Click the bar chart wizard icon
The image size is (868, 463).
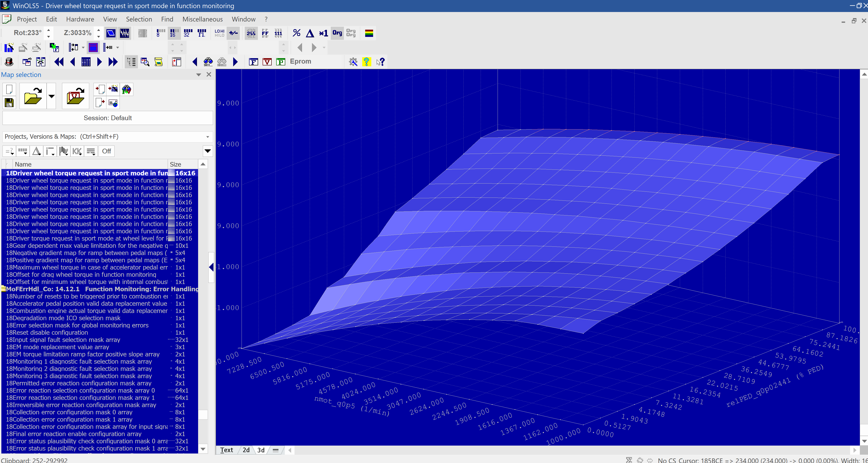tap(9, 48)
